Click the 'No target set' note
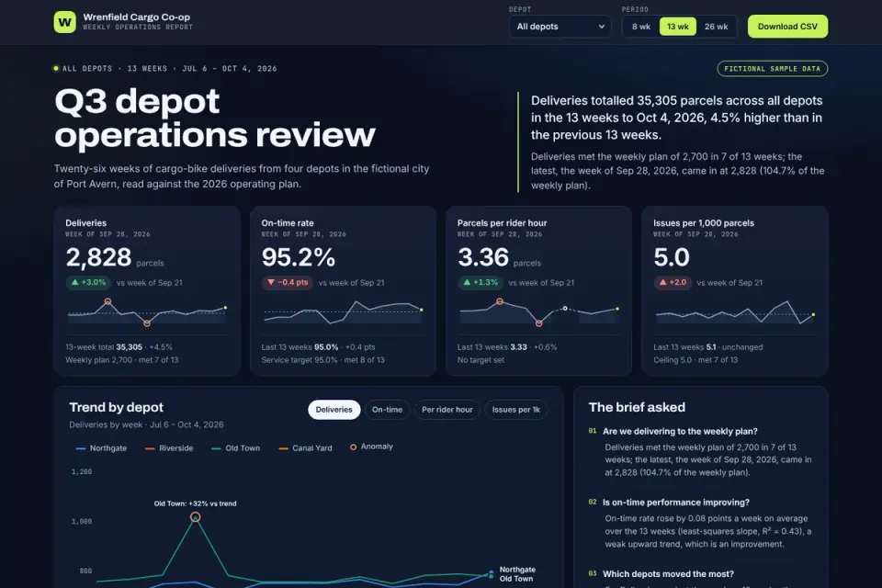The height and width of the screenshot is (588, 882). coord(481,360)
